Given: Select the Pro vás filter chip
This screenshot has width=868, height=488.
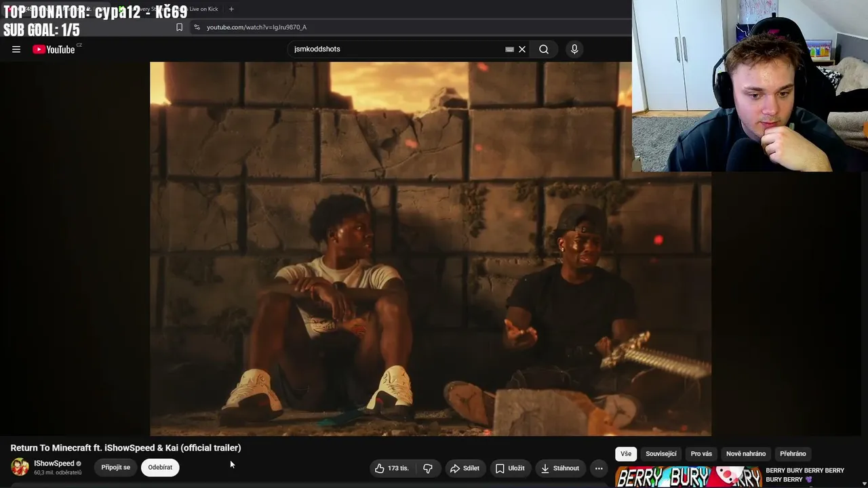Looking at the screenshot, I should pyautogui.click(x=701, y=454).
